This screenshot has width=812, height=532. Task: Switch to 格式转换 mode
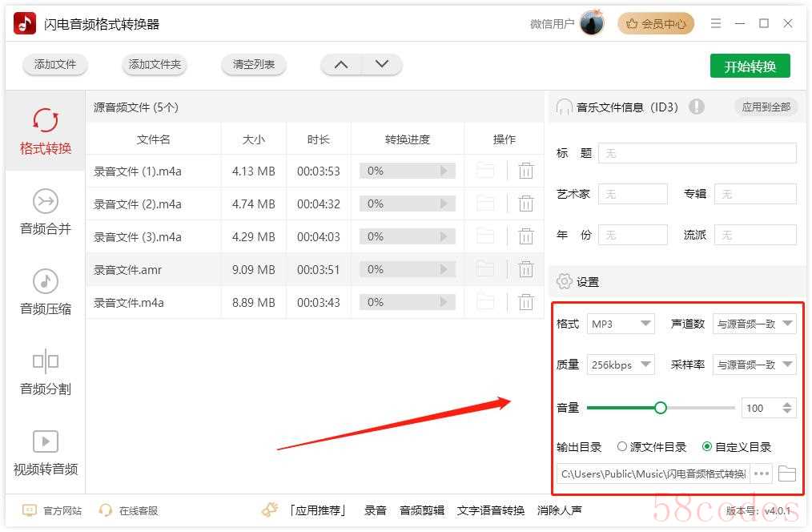pyautogui.click(x=46, y=131)
